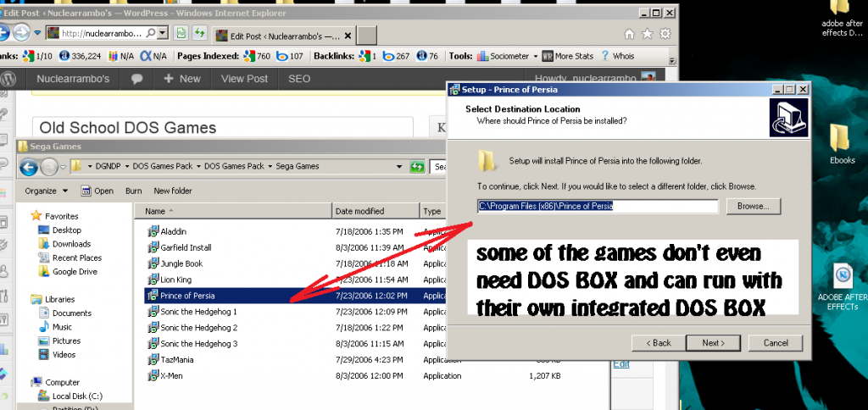The width and height of the screenshot is (868, 410).
Task: Select TazMania file
Action: (177, 360)
